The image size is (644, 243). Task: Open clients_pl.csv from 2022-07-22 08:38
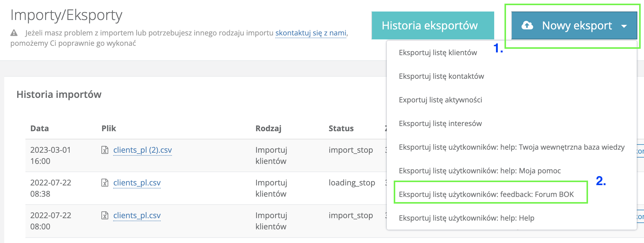point(137,183)
